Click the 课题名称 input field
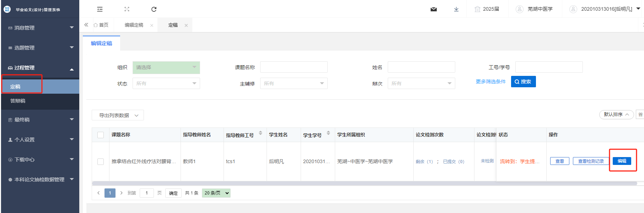Viewport: 644px width, 213px height. tap(294, 67)
